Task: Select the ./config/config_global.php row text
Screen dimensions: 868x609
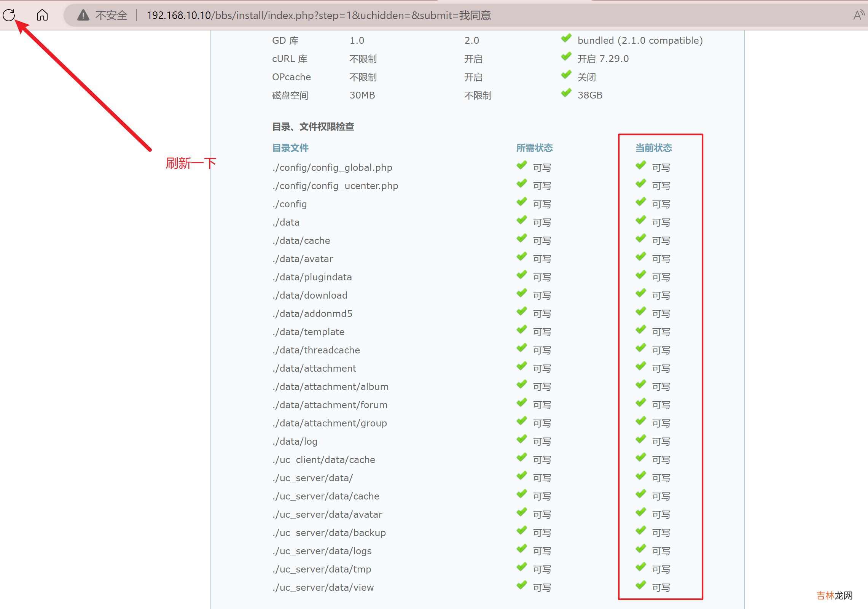Action: (332, 168)
